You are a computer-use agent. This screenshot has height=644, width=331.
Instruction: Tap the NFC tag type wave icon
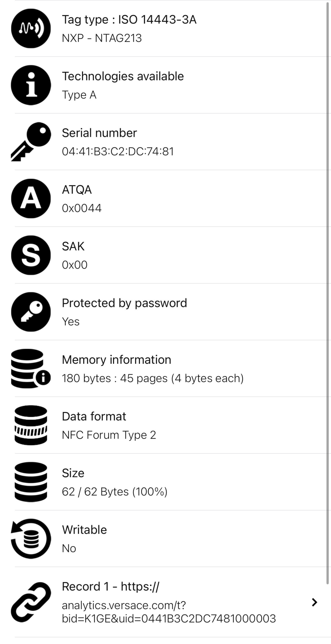[31, 29]
